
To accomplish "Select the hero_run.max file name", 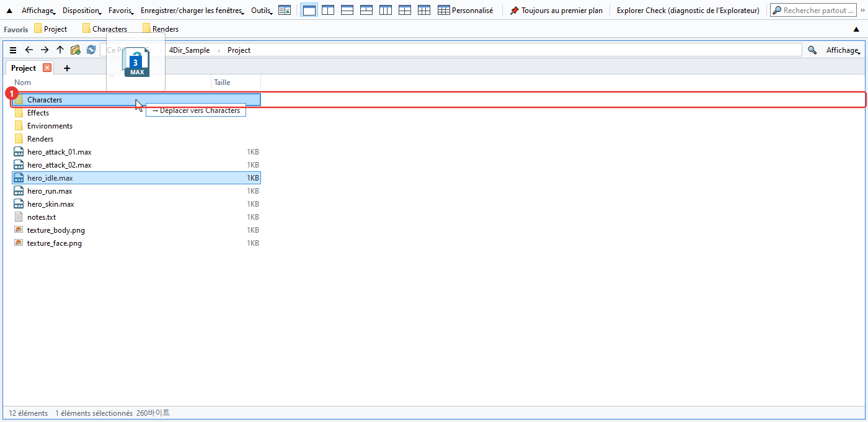I will 50,191.
